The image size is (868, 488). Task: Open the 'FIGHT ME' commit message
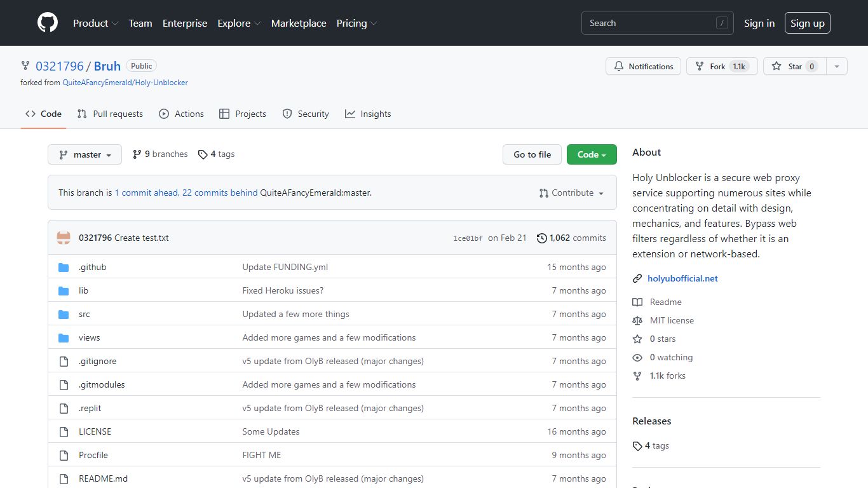coord(261,455)
